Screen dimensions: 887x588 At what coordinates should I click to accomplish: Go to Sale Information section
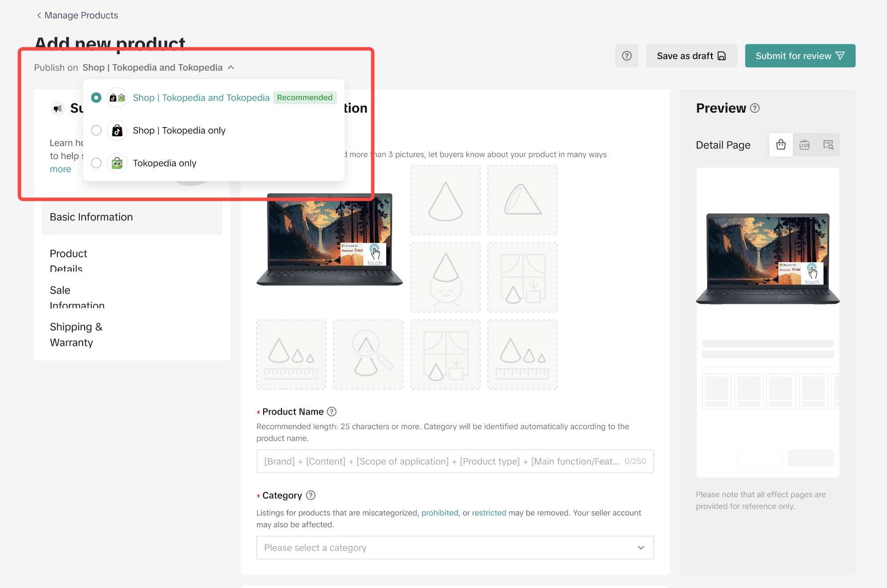[77, 297]
